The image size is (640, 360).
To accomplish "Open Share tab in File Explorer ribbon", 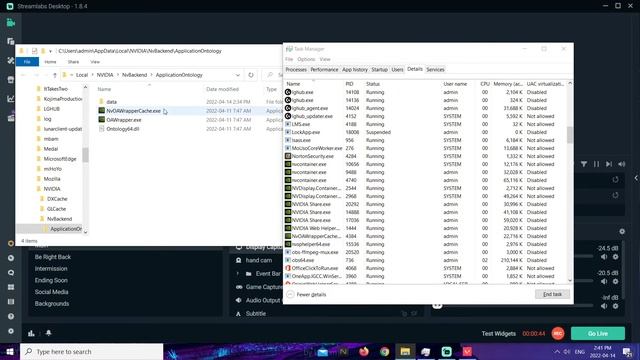I will [x=73, y=62].
